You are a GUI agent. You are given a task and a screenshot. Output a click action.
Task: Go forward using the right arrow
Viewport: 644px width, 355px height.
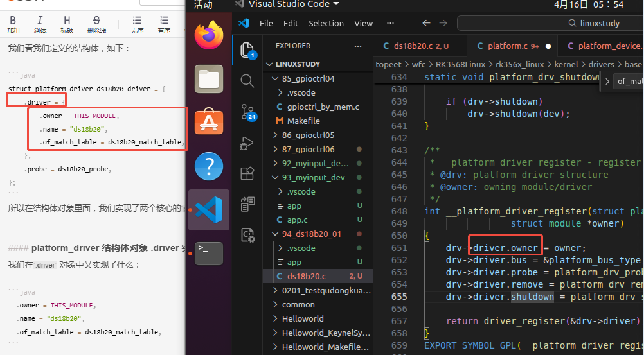pyautogui.click(x=443, y=23)
